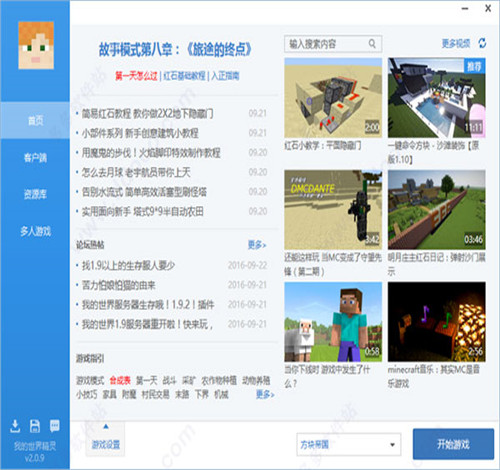The image size is (500, 470).
Task: Open article 用魔鬼的步伐！火焰脚印特效制作教程
Action: (x=151, y=153)
